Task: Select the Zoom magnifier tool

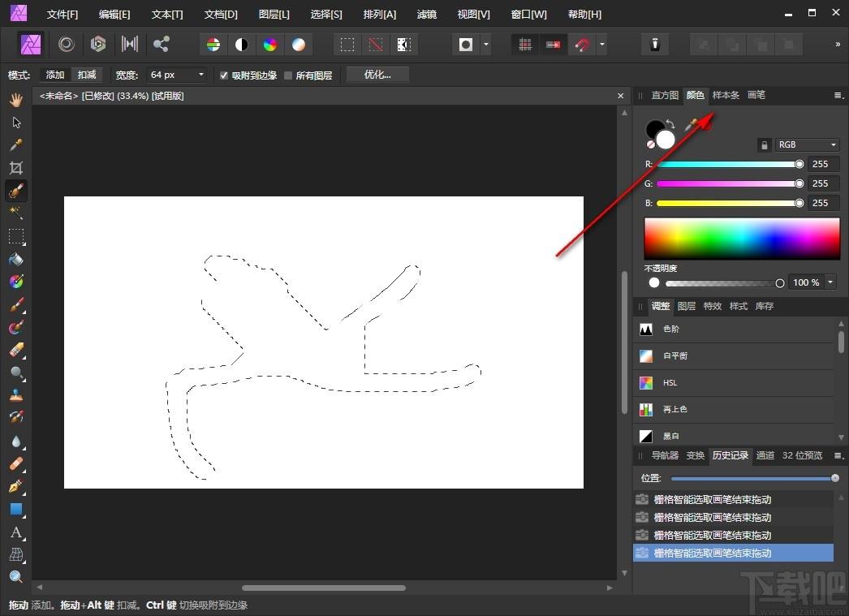Action: [16, 576]
